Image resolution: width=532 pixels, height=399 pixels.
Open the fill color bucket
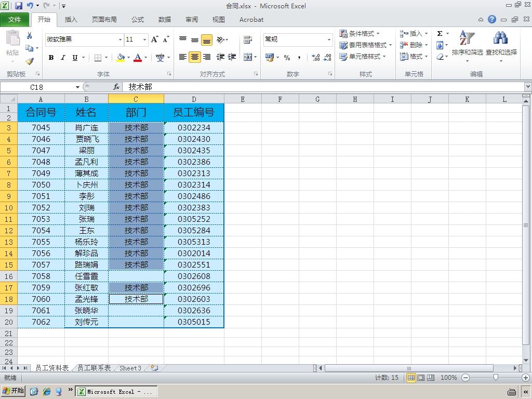click(x=121, y=58)
